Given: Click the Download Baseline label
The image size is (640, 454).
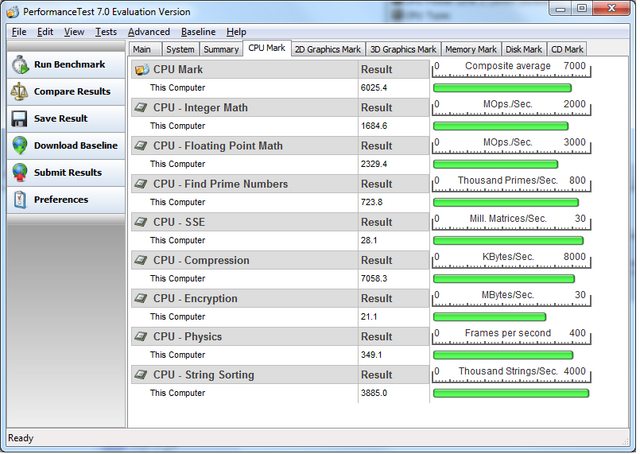Looking at the screenshot, I should tap(76, 146).
